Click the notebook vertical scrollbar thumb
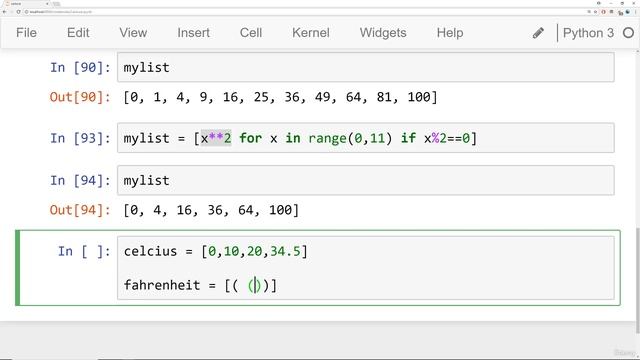 tap(638, 280)
